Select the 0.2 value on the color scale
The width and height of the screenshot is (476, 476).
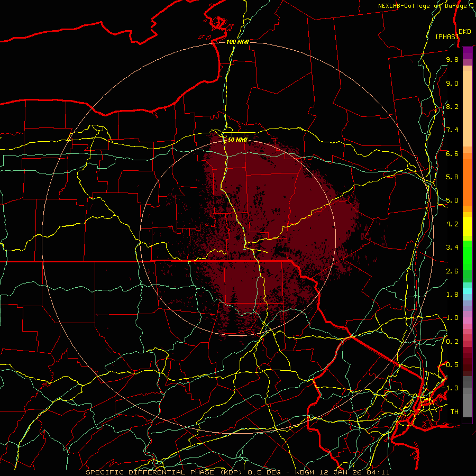click(452, 342)
